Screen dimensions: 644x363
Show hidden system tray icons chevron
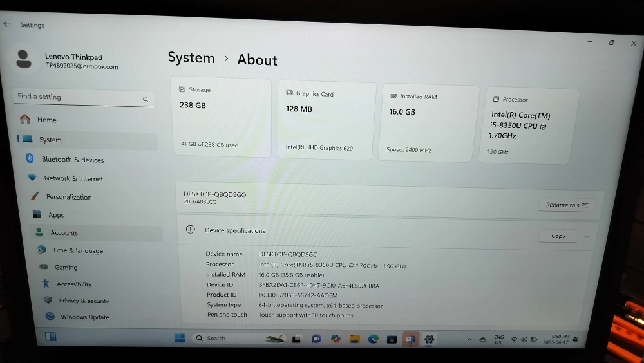click(469, 339)
